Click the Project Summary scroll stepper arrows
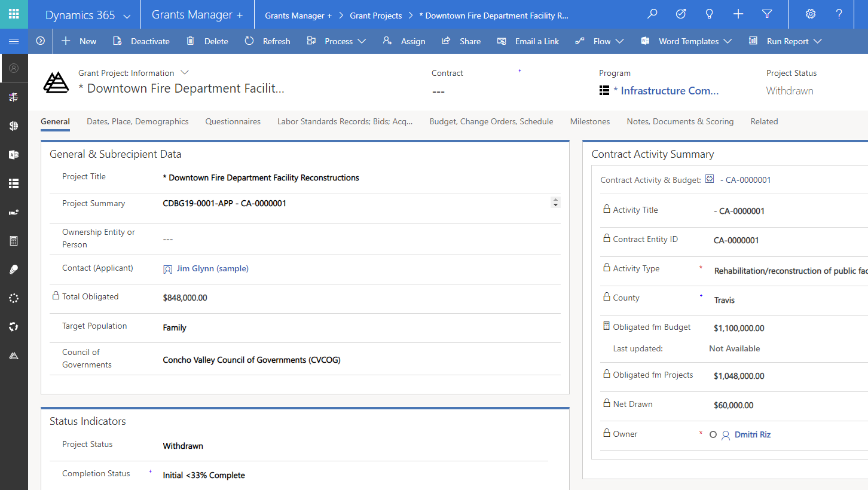 556,203
